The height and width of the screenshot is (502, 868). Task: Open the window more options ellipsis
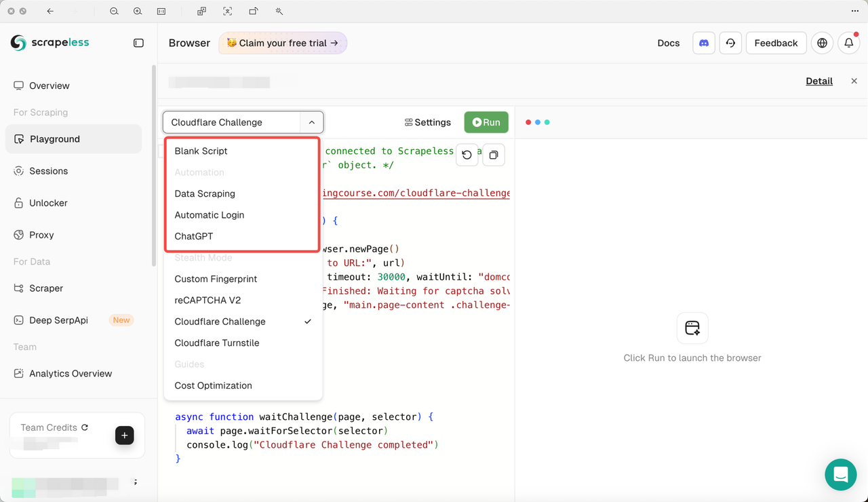pyautogui.click(x=854, y=11)
